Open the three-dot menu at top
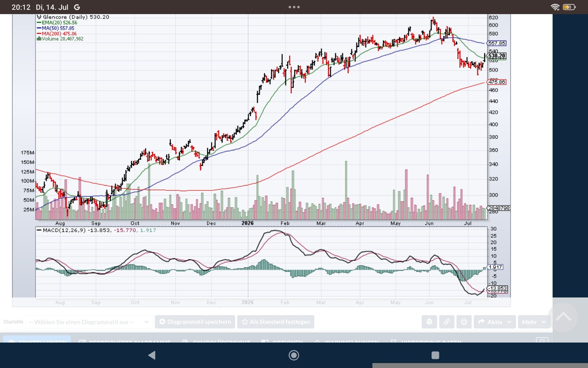The height and width of the screenshot is (368, 588). (294, 7)
